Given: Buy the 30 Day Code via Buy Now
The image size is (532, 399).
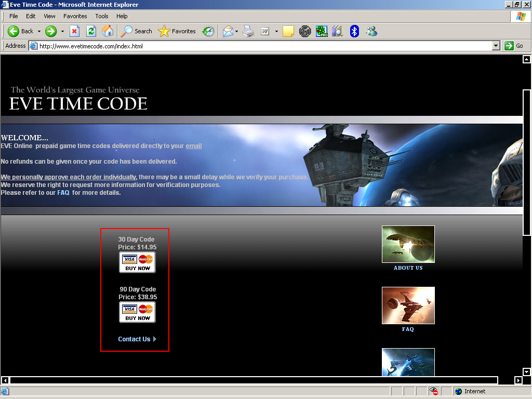Looking at the screenshot, I should pyautogui.click(x=137, y=262).
